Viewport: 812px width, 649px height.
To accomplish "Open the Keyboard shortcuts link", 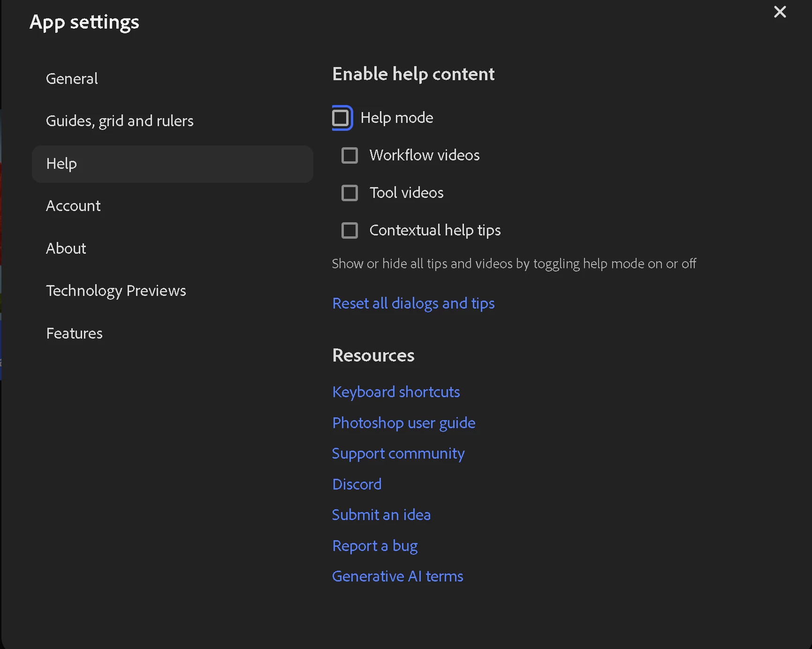I will tap(396, 392).
